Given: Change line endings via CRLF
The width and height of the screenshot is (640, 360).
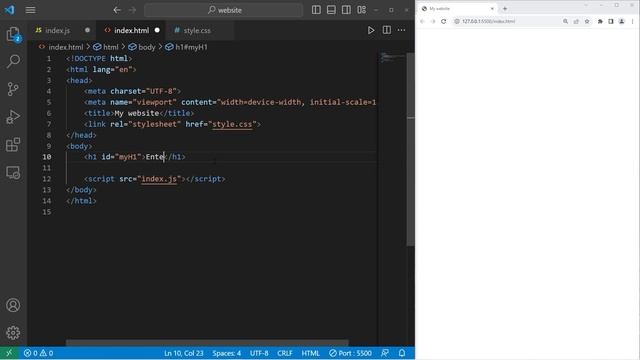Looking at the screenshot, I should (x=285, y=353).
